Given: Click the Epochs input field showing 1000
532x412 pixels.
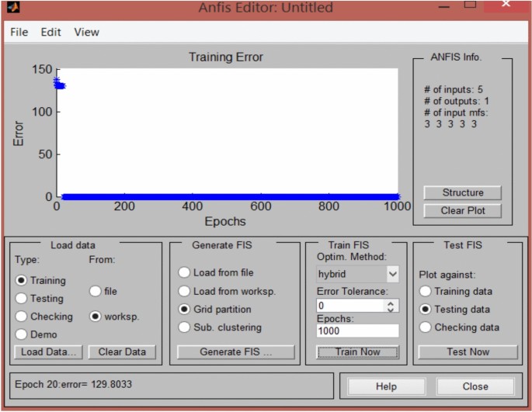Looking at the screenshot, I should click(x=357, y=331).
